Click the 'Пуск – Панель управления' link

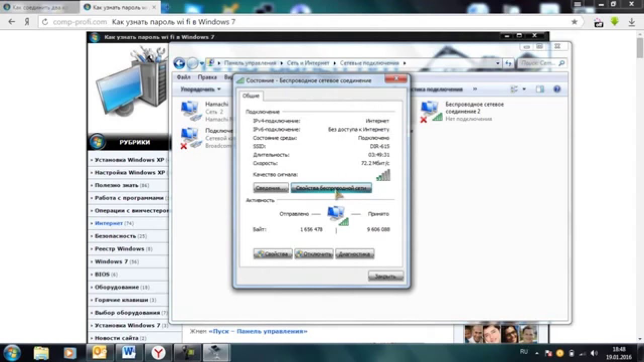258,331
